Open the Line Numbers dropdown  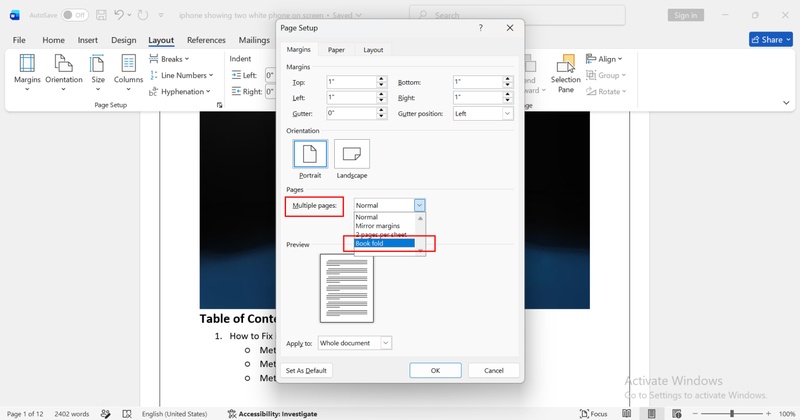coord(181,76)
